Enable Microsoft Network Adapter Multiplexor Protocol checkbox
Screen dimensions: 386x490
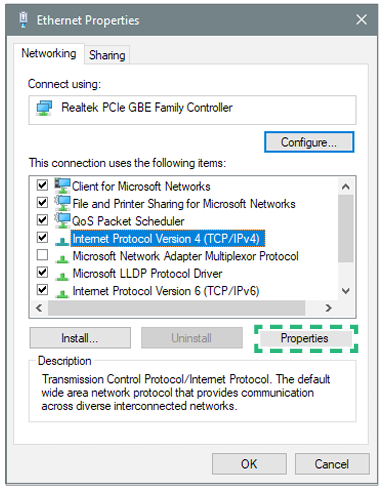coord(42,255)
